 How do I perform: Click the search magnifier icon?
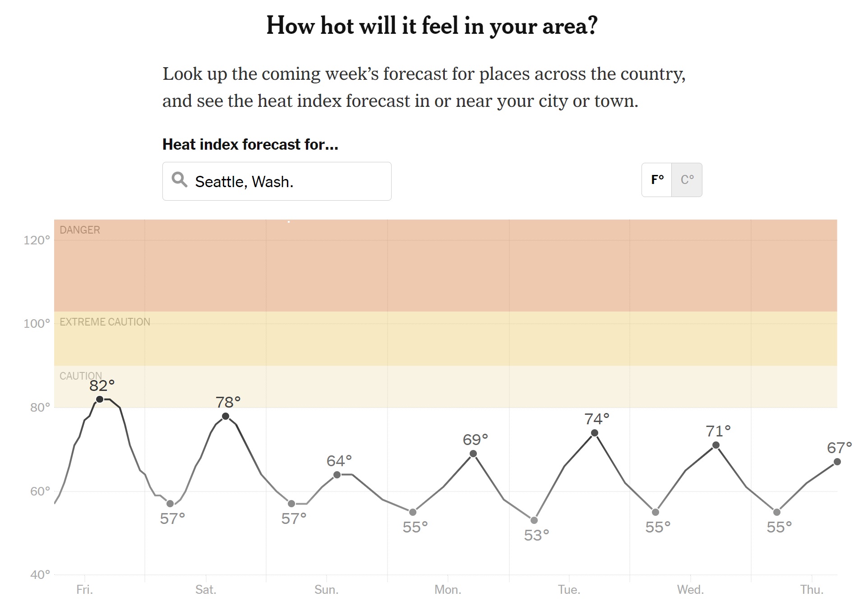pos(179,180)
